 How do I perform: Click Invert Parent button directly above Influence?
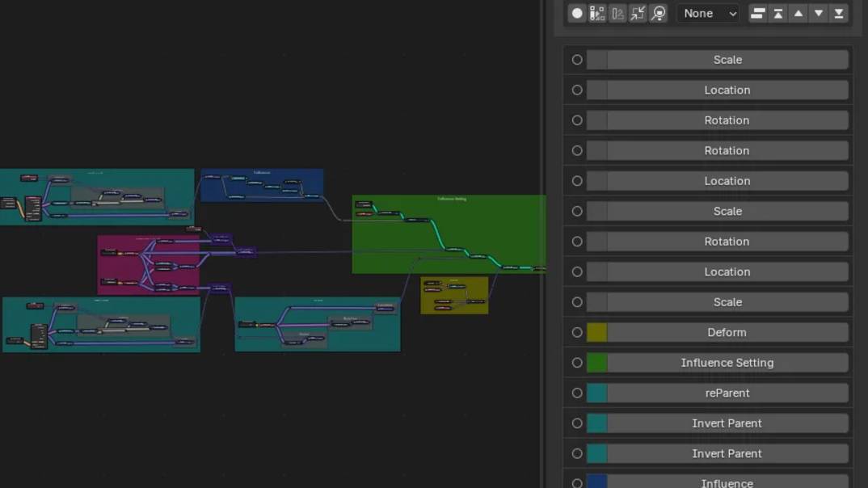click(x=727, y=454)
